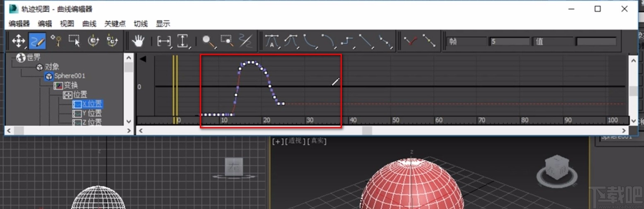This screenshot has width=644, height=209.
Task: Click tree panel scroll left arrow
Action: pos(9,130)
